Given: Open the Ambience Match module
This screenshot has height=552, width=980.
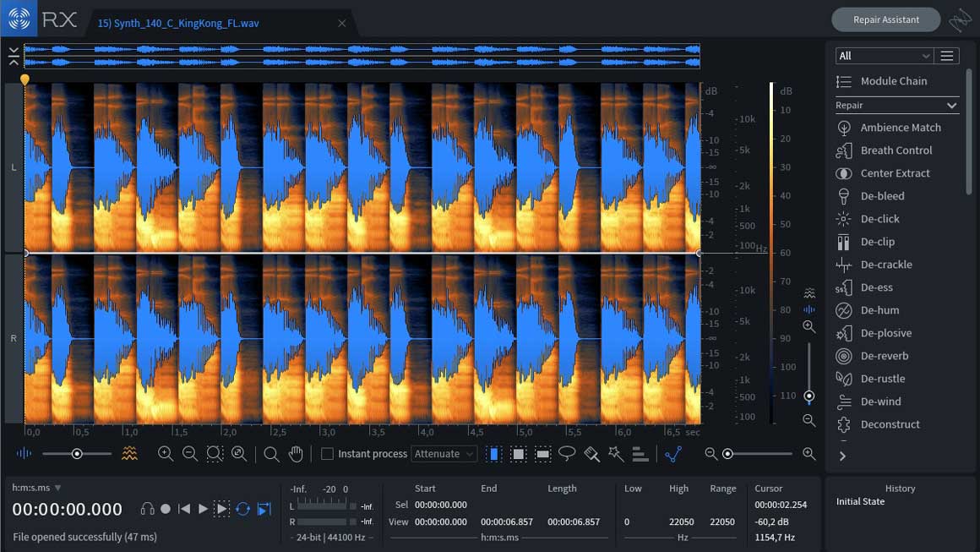Looking at the screenshot, I should point(888,128).
